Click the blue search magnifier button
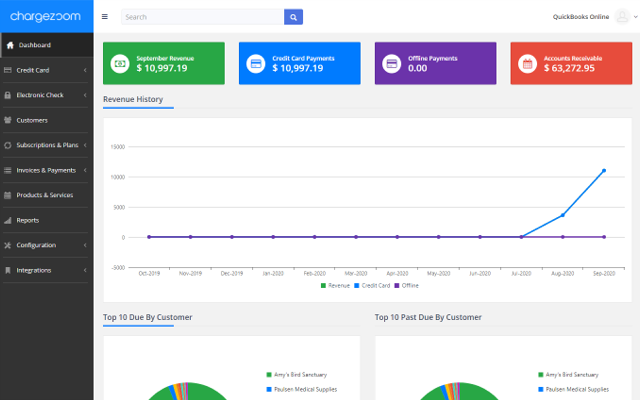Screen dimensions: 640x400 pyautogui.click(x=293, y=17)
